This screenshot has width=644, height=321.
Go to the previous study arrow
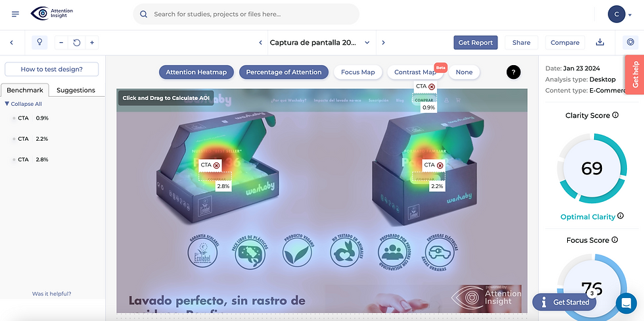click(x=260, y=42)
